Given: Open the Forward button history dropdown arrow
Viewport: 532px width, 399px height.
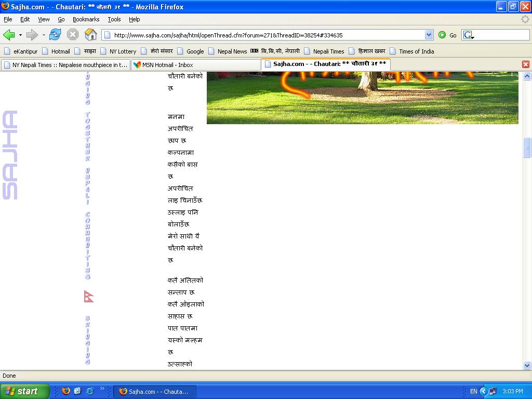Looking at the screenshot, I should coord(44,35).
